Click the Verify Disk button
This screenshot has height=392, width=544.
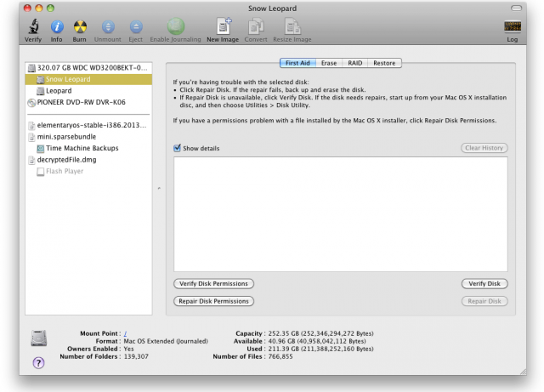484,284
